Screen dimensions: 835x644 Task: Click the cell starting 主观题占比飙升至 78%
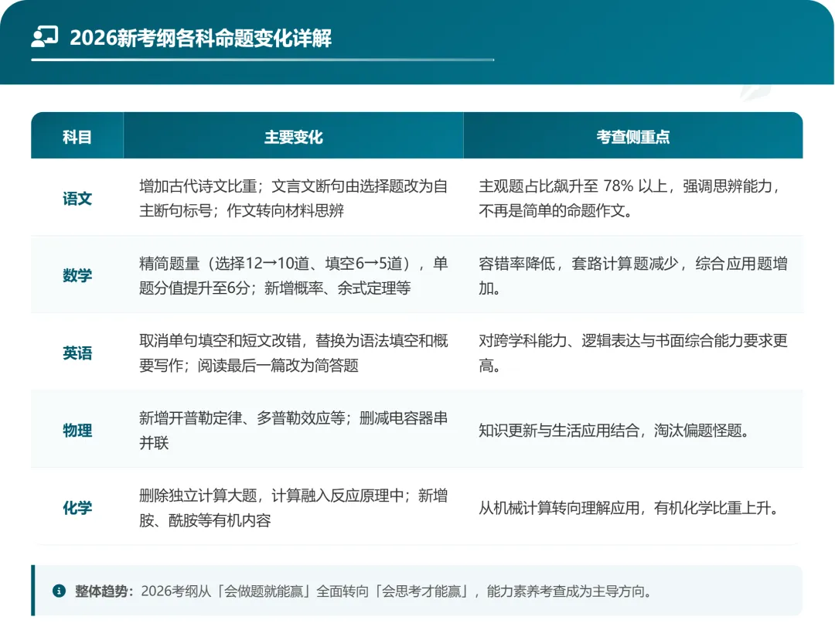633,198
